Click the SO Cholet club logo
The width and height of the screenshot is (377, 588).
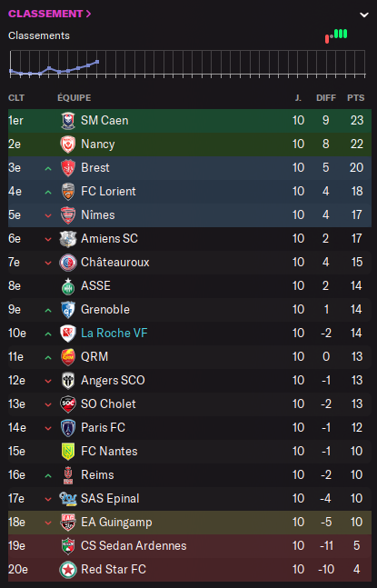tap(68, 404)
